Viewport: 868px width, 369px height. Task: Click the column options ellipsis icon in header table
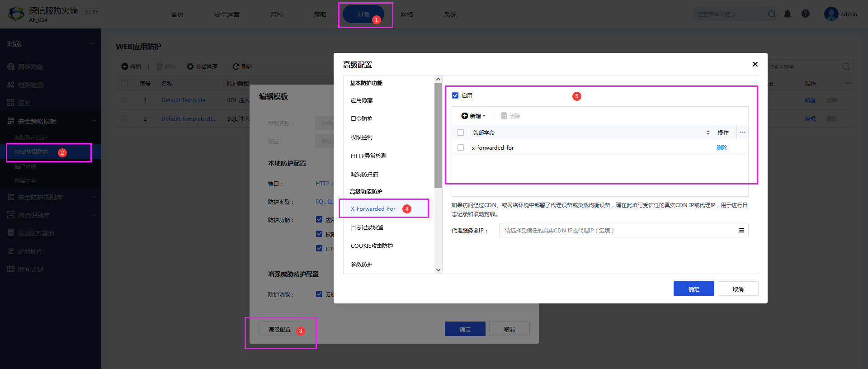coord(742,132)
